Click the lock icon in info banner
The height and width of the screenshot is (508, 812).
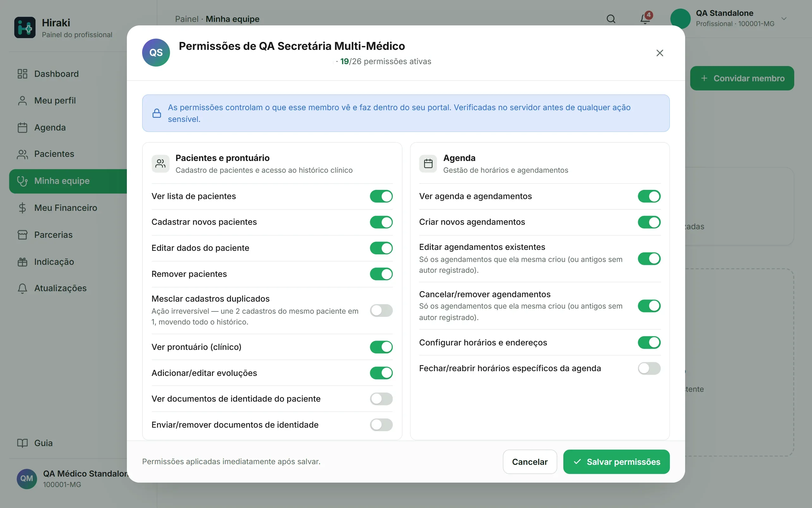[157, 113]
